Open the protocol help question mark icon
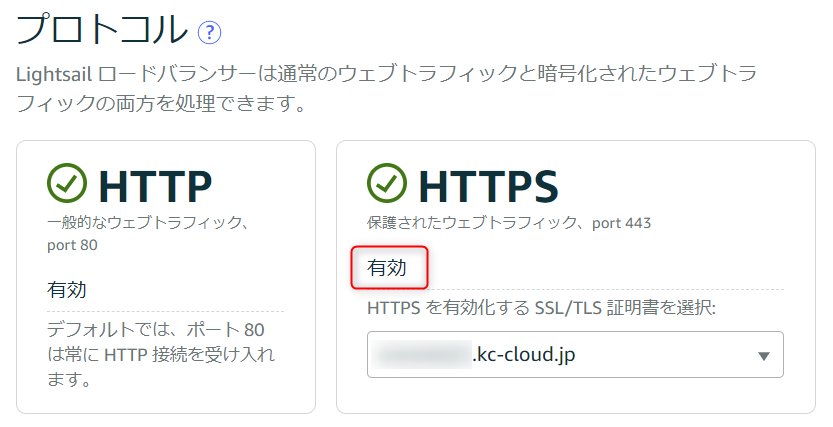 pos(209,32)
